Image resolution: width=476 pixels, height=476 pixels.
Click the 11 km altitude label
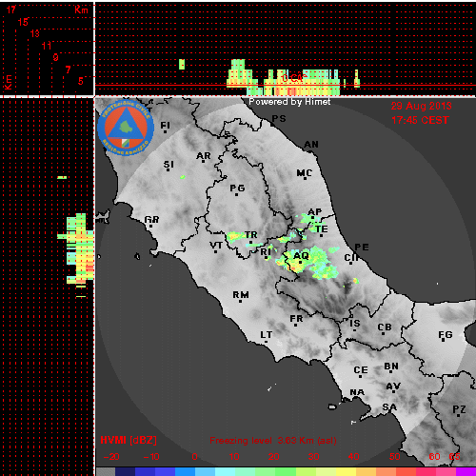[47, 46]
